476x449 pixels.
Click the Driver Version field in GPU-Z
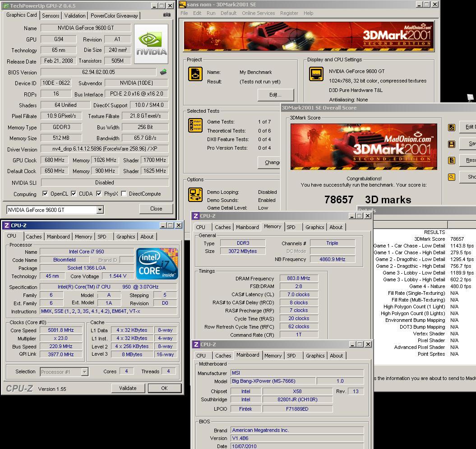point(105,149)
